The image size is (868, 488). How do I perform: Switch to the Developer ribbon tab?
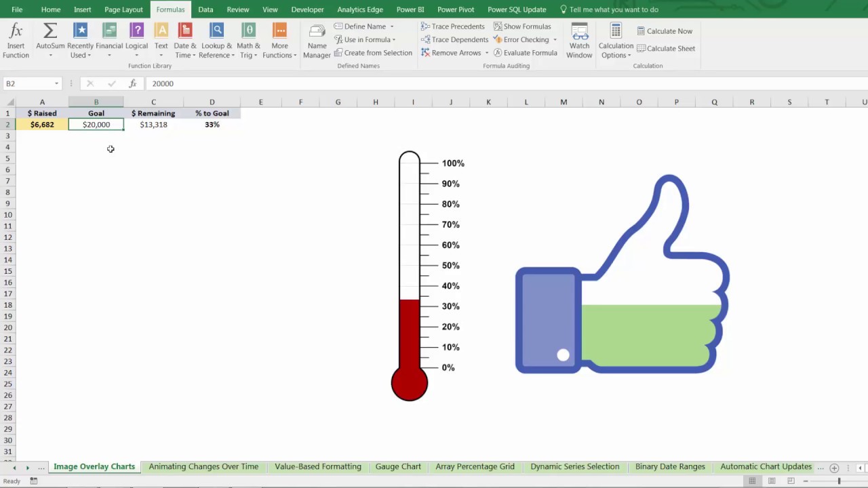pyautogui.click(x=307, y=9)
